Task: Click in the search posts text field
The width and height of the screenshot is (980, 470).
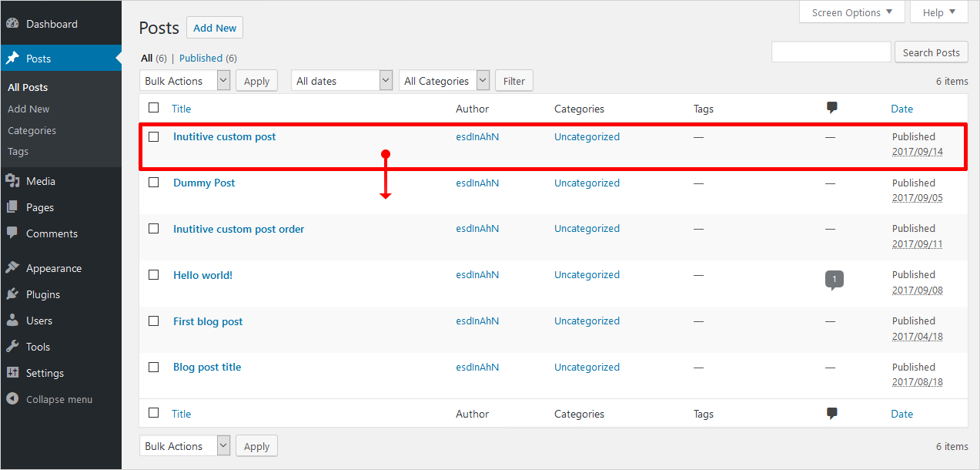Action: pos(831,52)
